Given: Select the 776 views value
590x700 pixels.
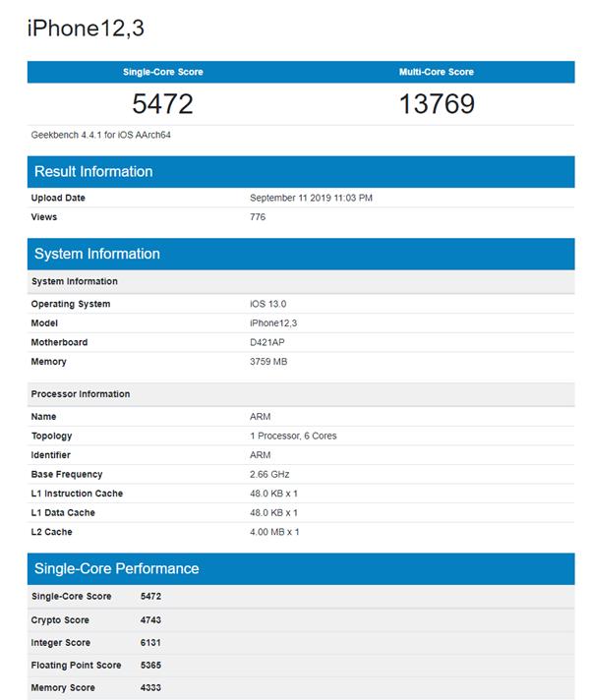Looking at the screenshot, I should coord(258,217).
